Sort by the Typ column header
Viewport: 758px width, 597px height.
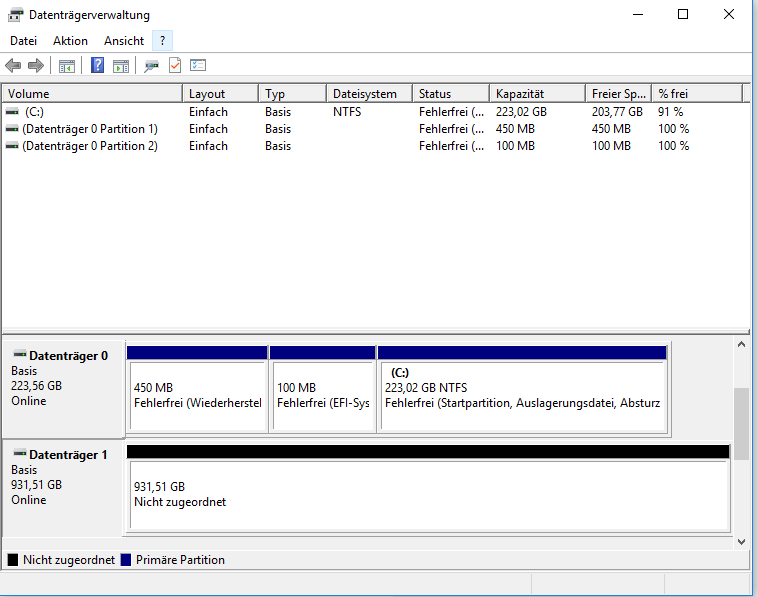coord(292,94)
